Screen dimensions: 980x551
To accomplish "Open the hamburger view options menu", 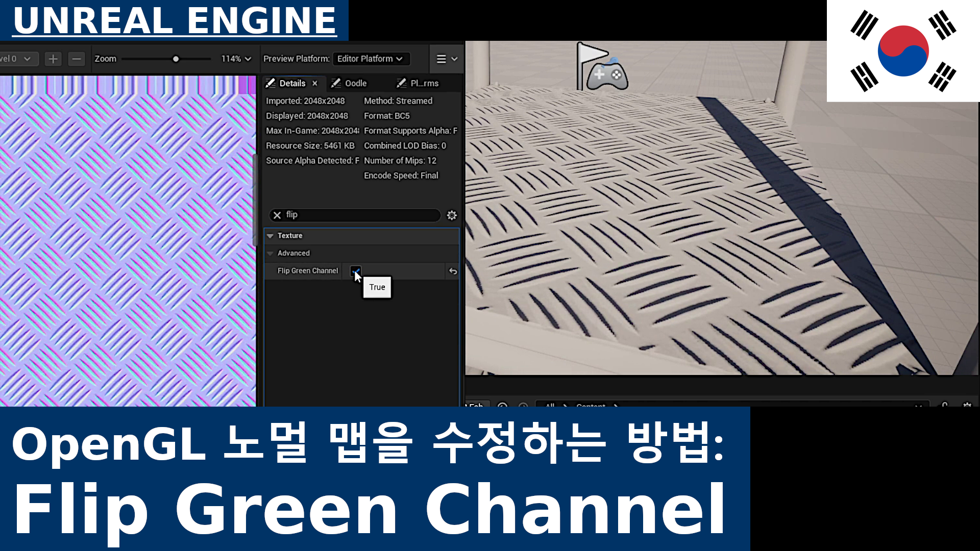I will click(447, 59).
